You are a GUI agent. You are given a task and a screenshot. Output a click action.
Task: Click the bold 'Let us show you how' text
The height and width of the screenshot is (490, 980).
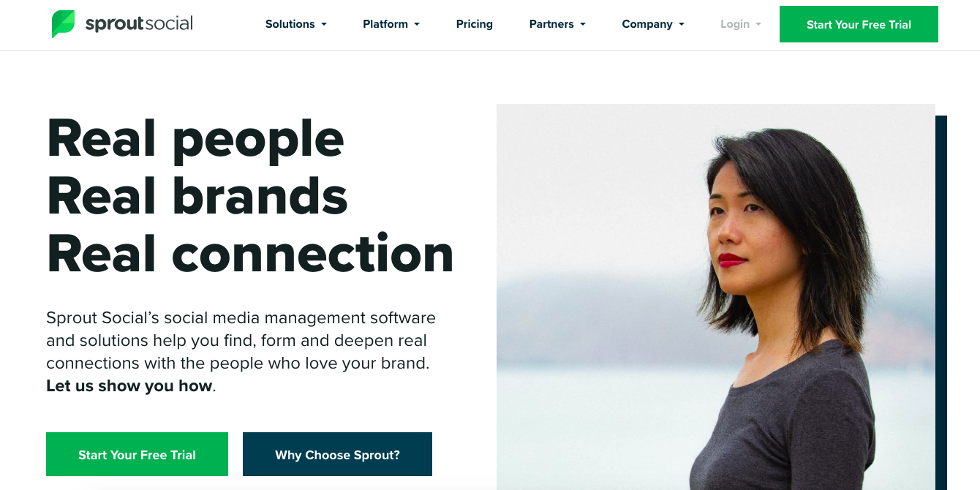(129, 385)
